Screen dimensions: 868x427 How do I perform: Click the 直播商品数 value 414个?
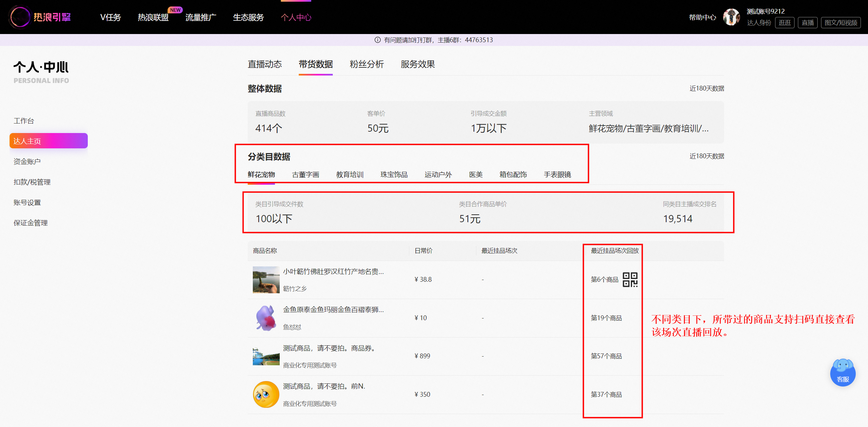[269, 128]
